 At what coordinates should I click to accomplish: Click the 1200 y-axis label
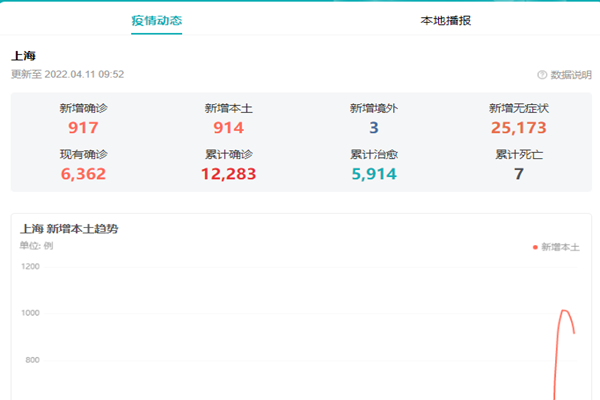[x=30, y=266]
